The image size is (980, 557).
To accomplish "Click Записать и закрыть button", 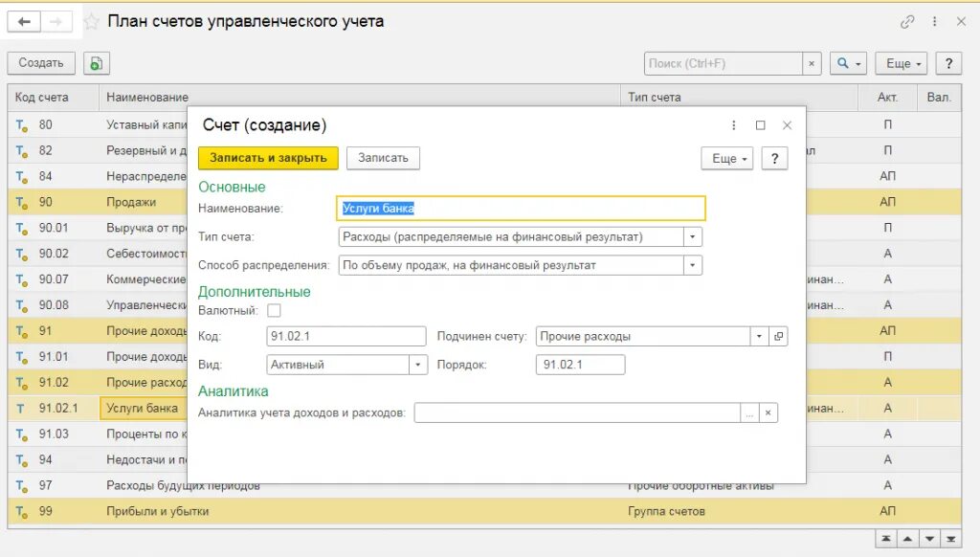I will click(268, 158).
